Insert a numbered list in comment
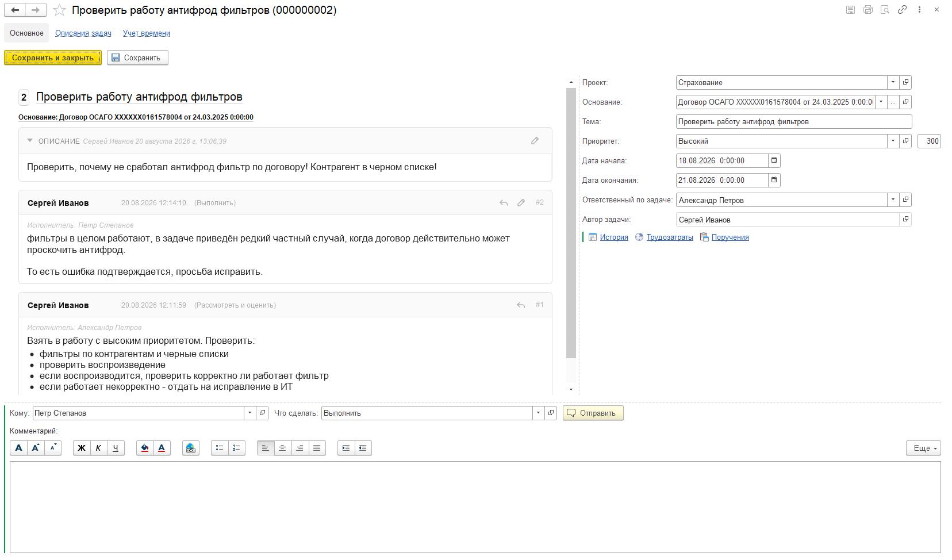This screenshot has width=952, height=560. pos(236,448)
